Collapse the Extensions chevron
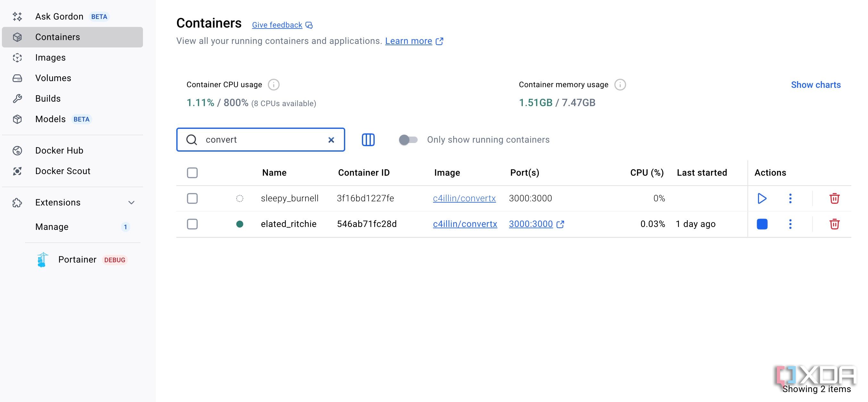This screenshot has width=868, height=402. 131,203
